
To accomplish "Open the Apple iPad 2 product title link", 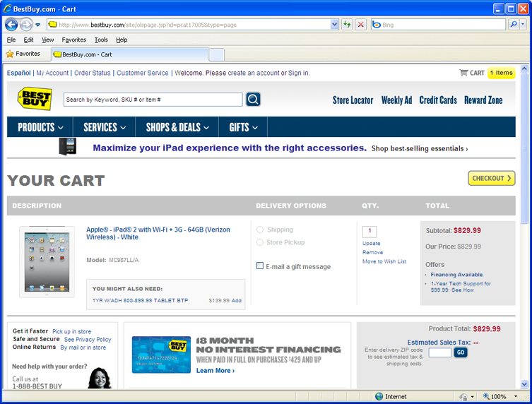I will tap(158, 233).
